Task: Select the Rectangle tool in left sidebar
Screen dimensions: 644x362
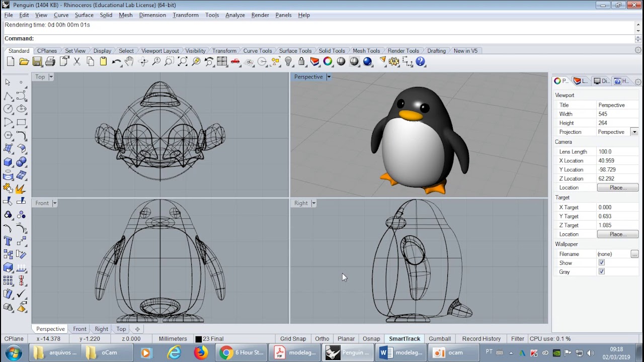Action: (21, 122)
